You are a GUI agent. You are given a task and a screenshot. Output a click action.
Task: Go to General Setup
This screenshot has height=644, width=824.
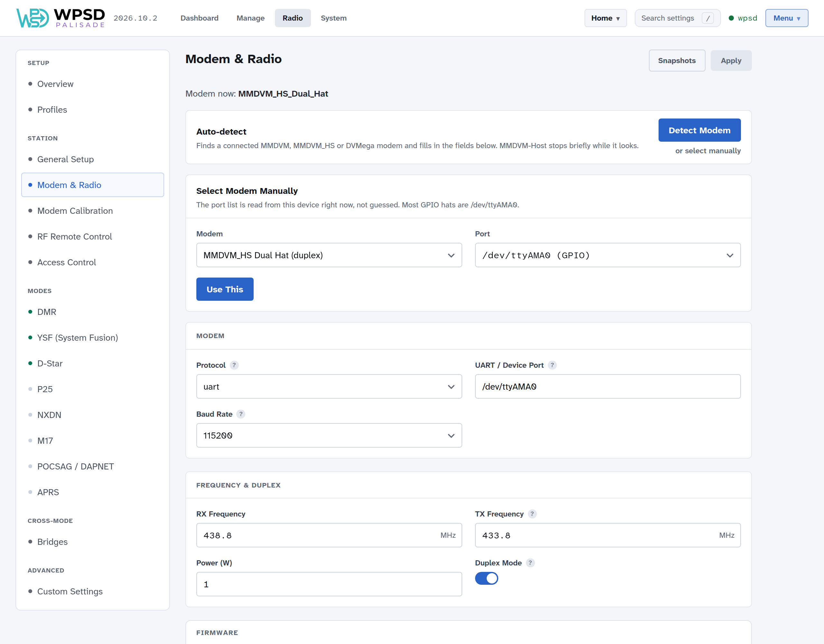point(93,159)
